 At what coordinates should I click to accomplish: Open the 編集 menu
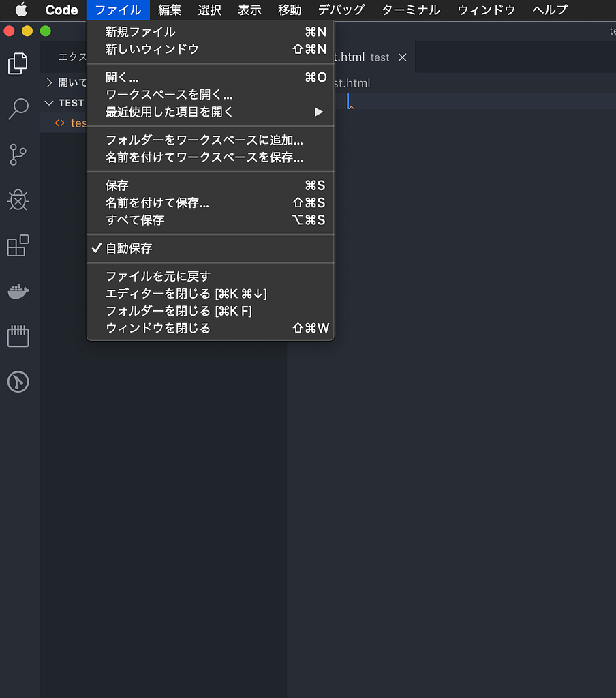click(x=170, y=10)
